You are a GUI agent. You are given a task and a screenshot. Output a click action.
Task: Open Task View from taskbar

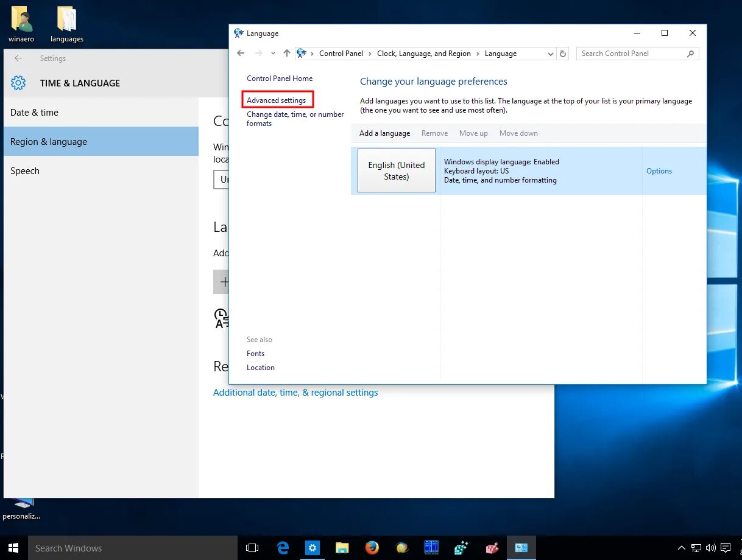pyautogui.click(x=252, y=548)
